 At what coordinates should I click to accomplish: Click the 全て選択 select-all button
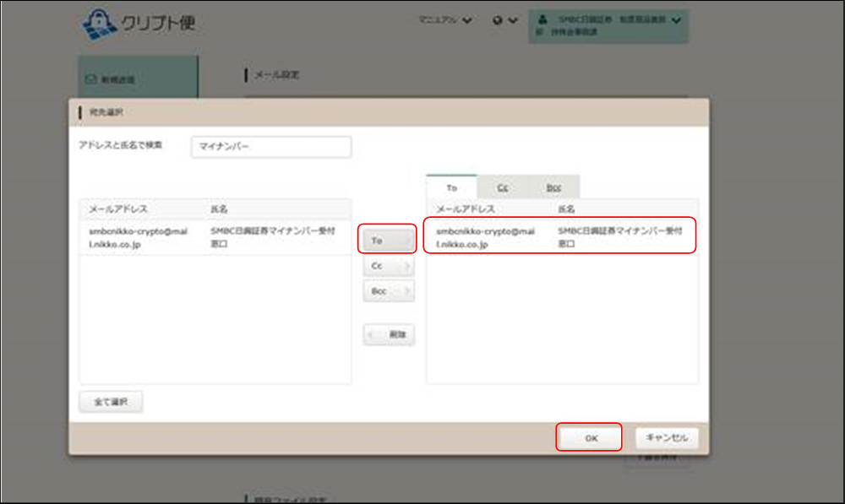111,402
